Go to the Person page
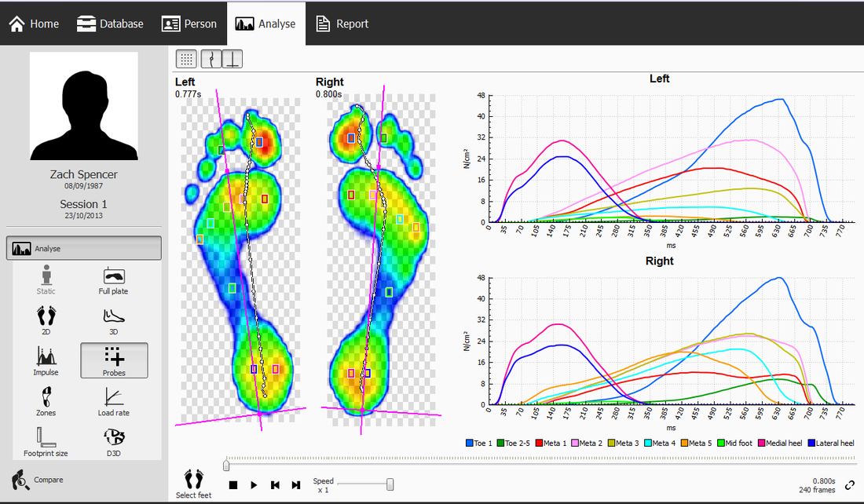Viewport: 864px width, 504px height. [x=189, y=24]
